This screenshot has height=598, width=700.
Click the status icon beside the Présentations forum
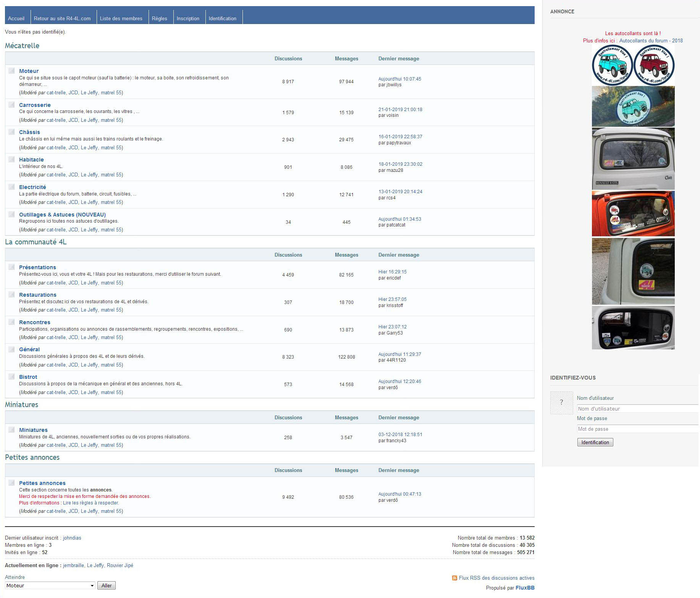[x=11, y=267]
